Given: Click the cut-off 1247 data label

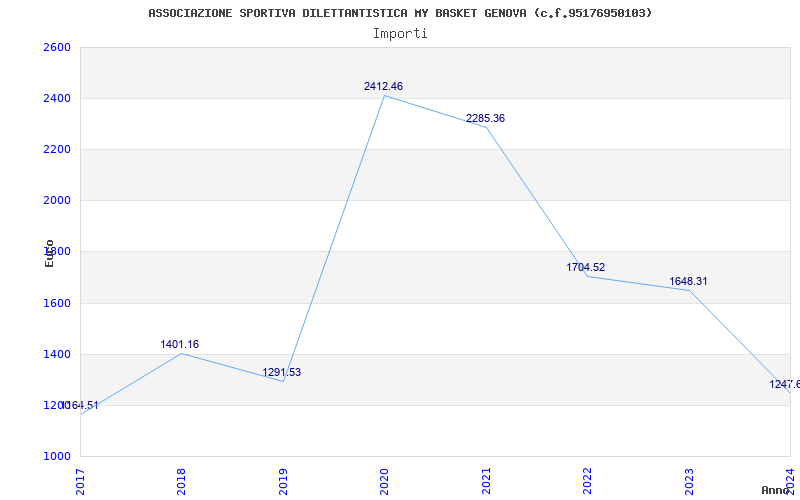Looking at the screenshot, I should pyautogui.click(x=785, y=384).
